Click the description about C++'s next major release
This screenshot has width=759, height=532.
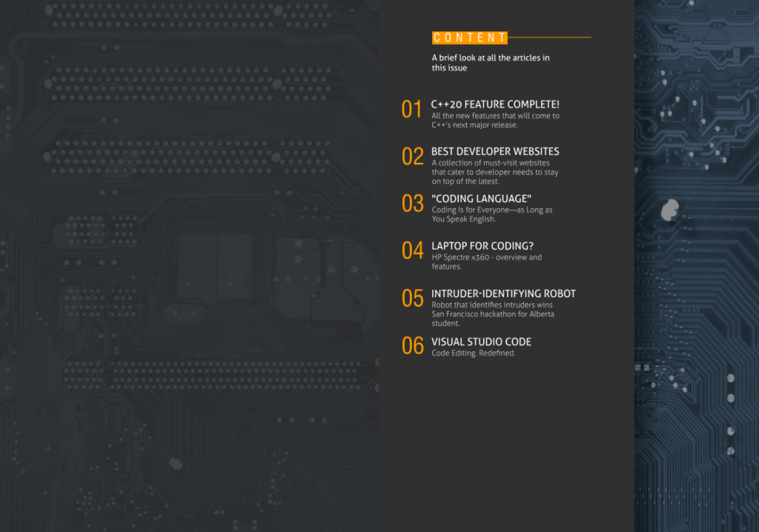click(495, 120)
